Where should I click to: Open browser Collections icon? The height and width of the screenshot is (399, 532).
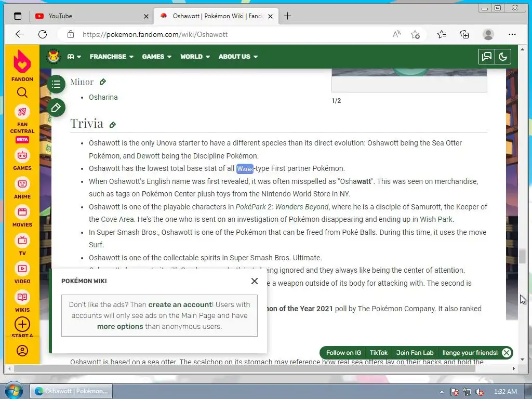(464, 34)
